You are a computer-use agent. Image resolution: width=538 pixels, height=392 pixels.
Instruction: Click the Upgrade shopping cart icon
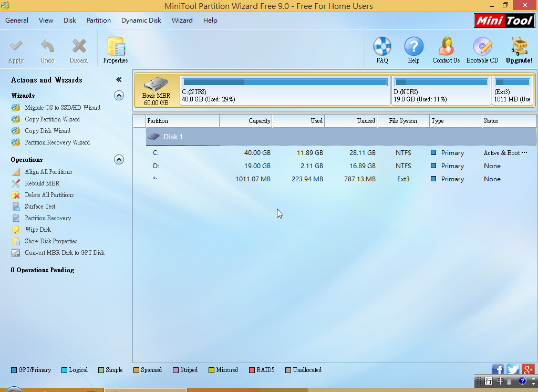[519, 47]
